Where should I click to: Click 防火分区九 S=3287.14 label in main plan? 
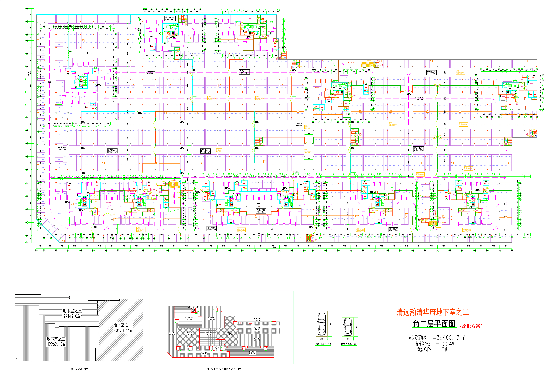pos(112,151)
